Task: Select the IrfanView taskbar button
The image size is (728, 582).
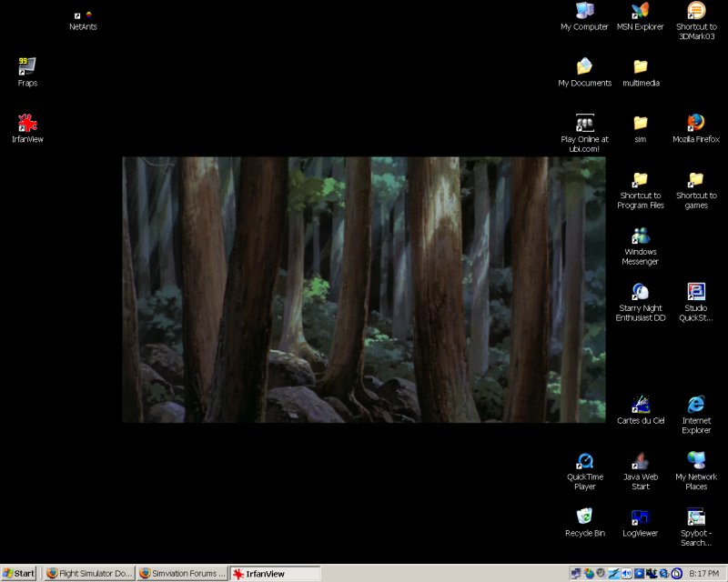Action: [x=274, y=574]
